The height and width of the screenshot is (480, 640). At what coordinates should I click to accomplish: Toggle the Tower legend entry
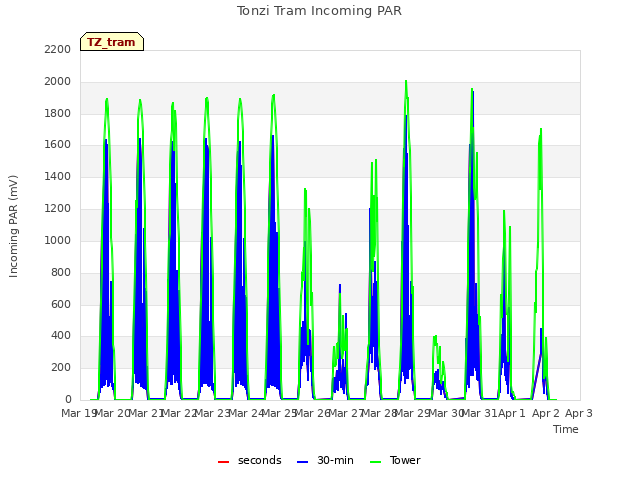[x=395, y=460]
